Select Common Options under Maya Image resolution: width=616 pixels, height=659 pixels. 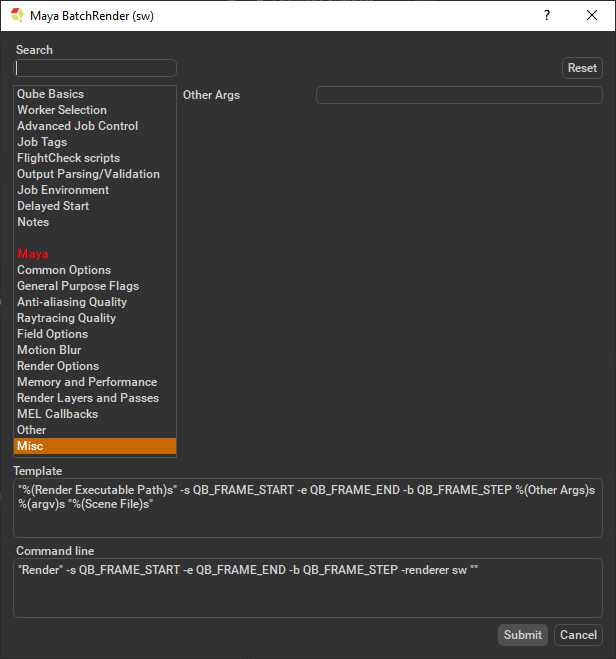(x=64, y=270)
